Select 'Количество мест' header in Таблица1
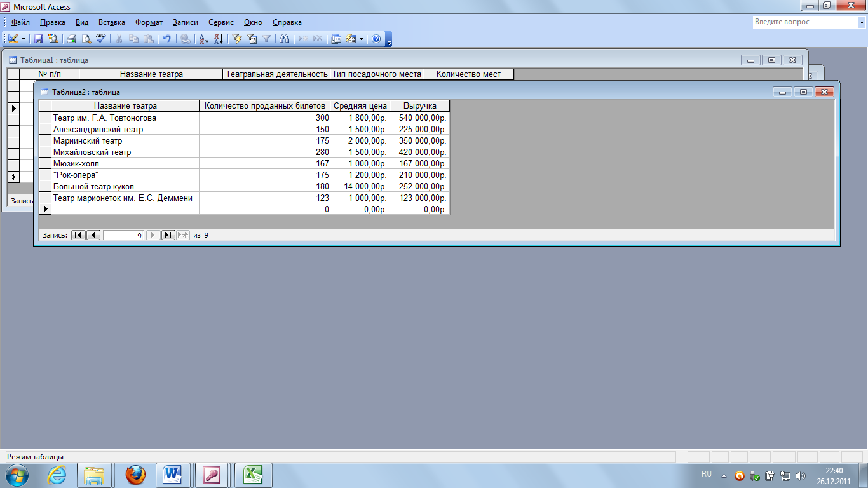Viewport: 868px width, 488px height. pyautogui.click(x=468, y=74)
